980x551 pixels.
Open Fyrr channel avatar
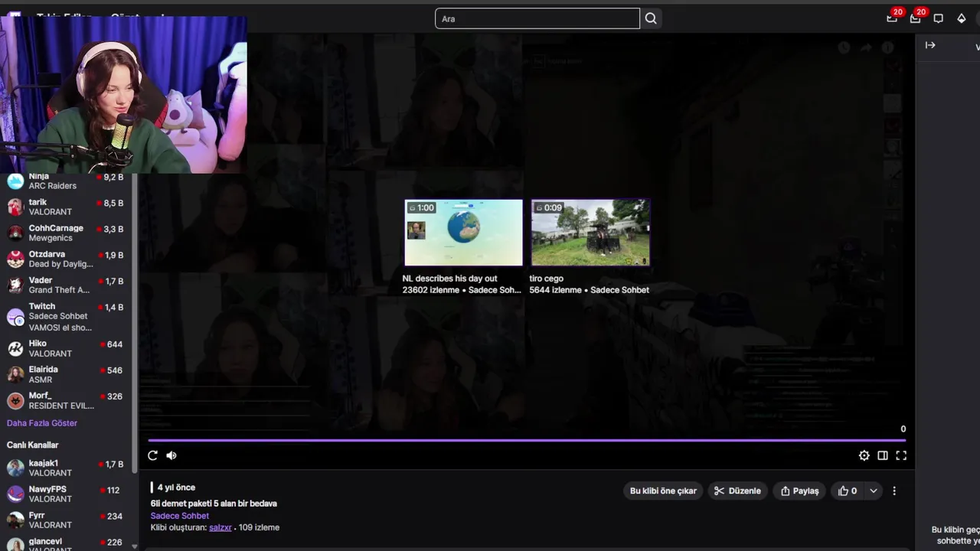(15, 520)
